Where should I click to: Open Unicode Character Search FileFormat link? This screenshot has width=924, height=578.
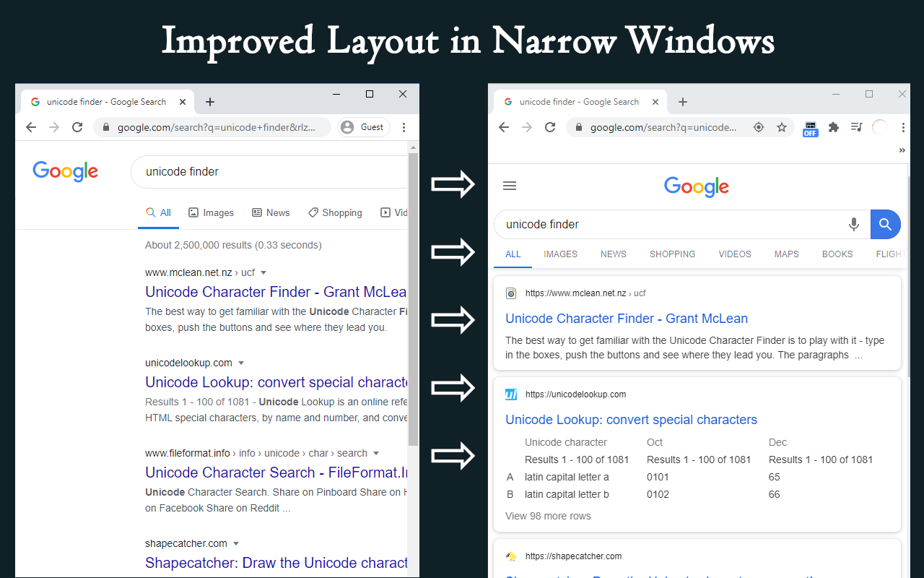(276, 473)
